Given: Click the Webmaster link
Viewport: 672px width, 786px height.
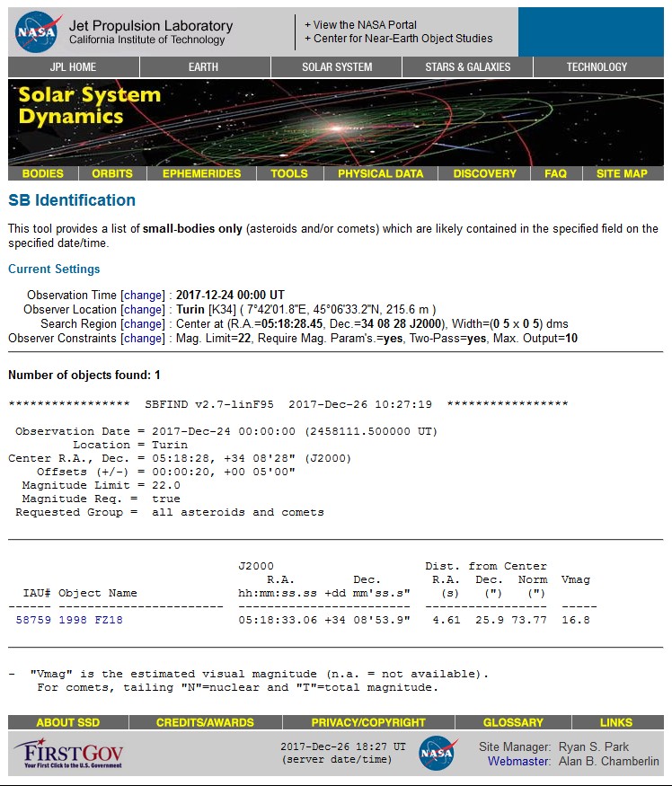Looking at the screenshot, I should click(x=518, y=762).
